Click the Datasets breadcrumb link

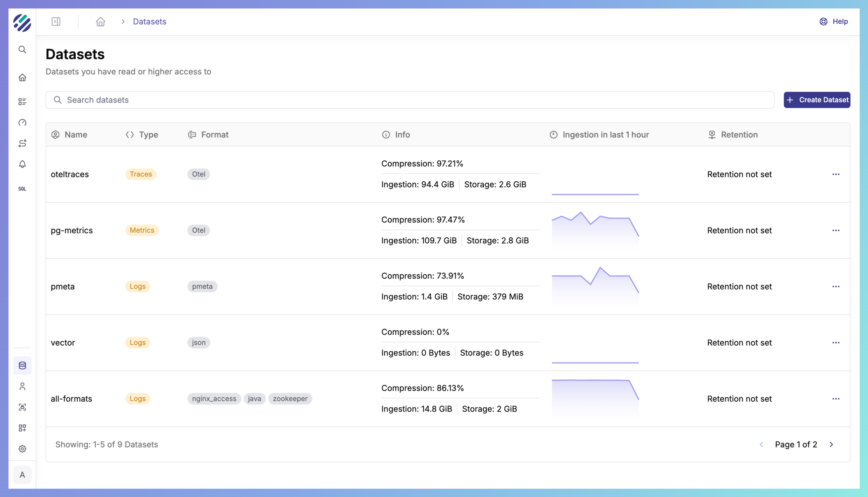(149, 21)
